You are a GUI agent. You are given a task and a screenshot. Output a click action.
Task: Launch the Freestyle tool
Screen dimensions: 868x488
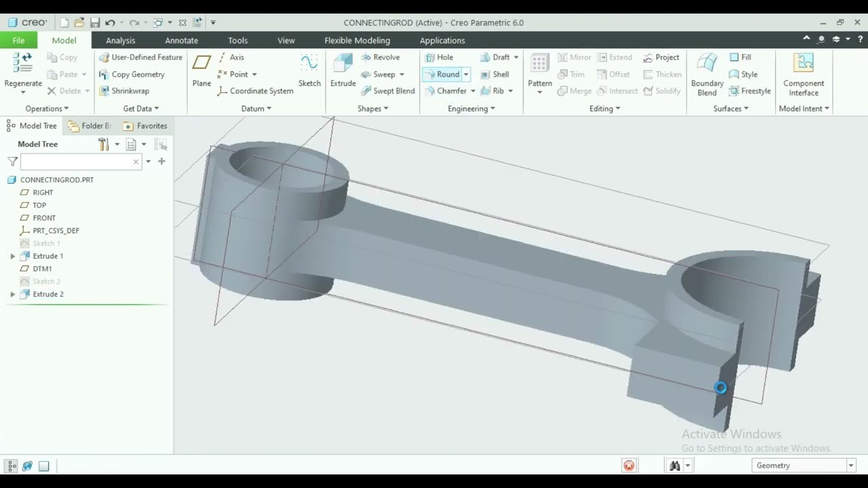(749, 91)
